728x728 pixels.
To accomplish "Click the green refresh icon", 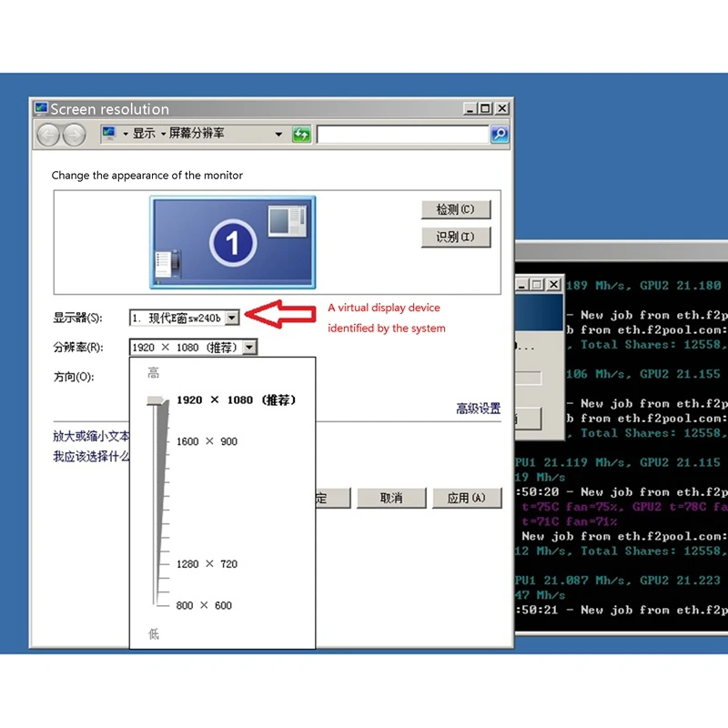I will (x=301, y=135).
